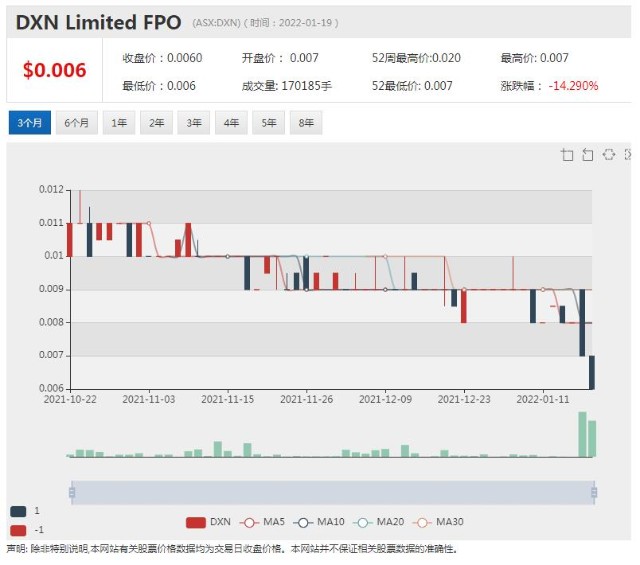
Task: Toggle the DXN candlestick series legend
Action: (208, 522)
